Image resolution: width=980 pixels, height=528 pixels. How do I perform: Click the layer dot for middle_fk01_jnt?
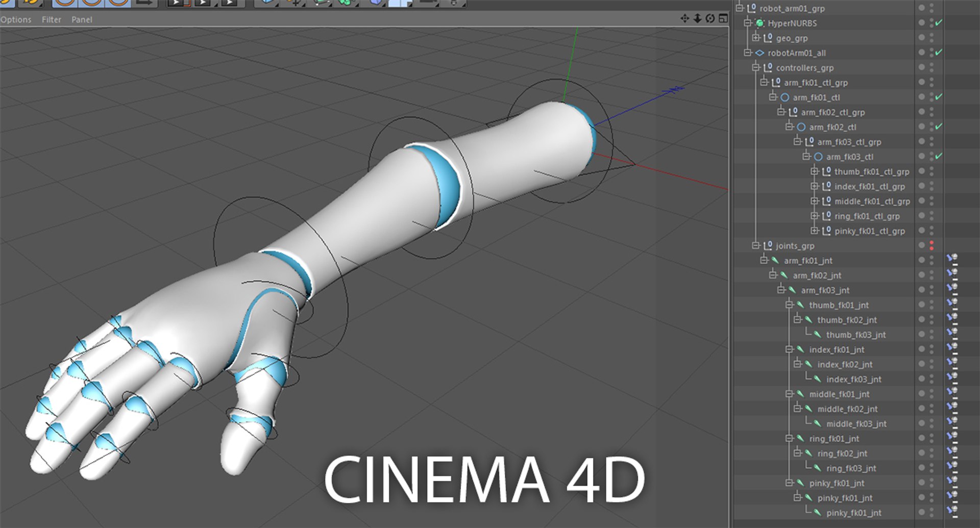pos(922,394)
